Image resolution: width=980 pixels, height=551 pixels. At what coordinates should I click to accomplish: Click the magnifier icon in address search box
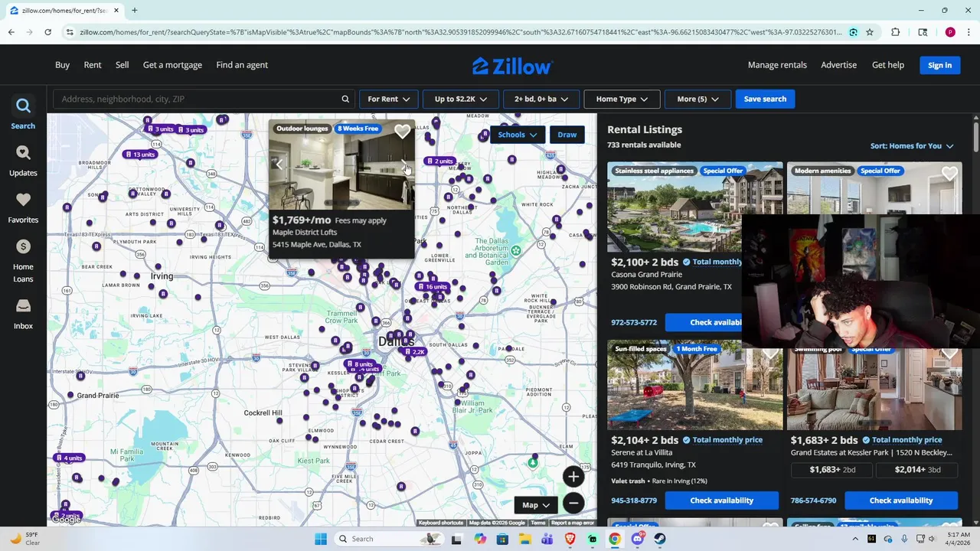[345, 99]
